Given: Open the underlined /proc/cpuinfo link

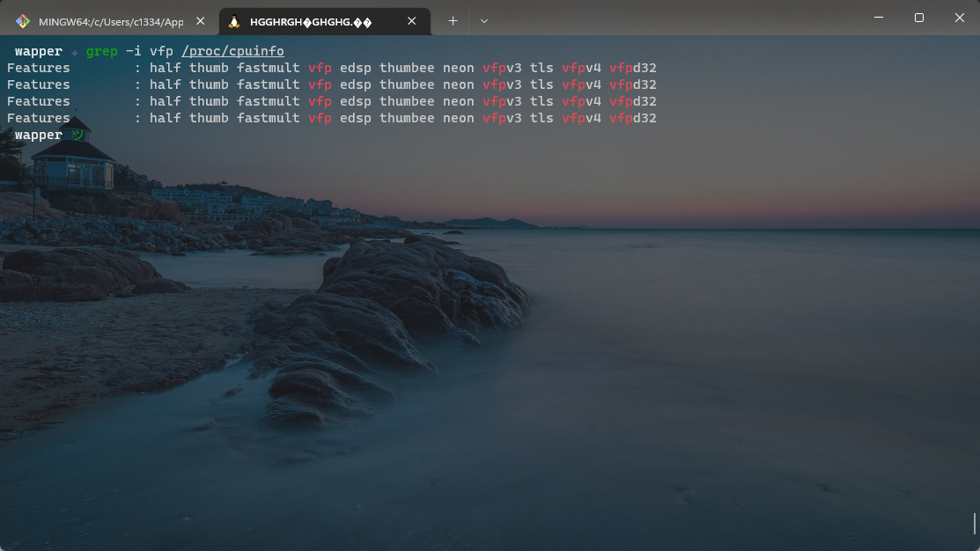Looking at the screenshot, I should coord(232,50).
